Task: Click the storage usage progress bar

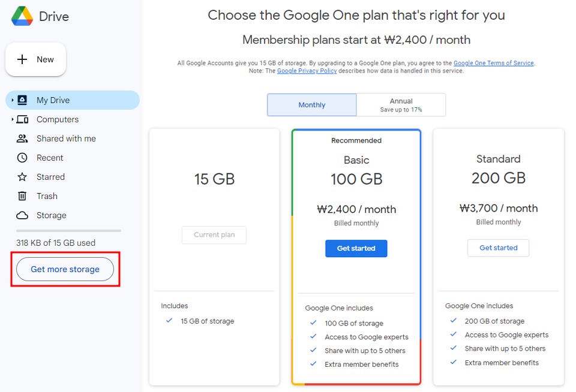Action: pos(68,231)
